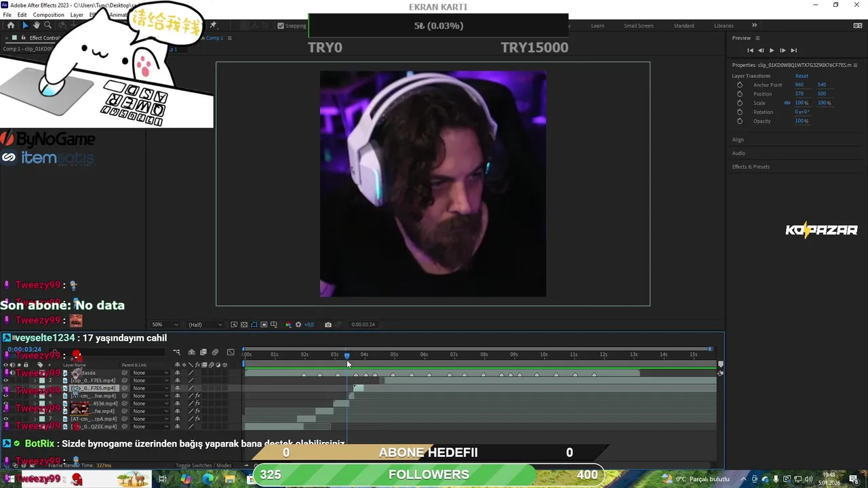The width and height of the screenshot is (868, 488).
Task: Click the Reset Exposure icon
Action: [x=298, y=325]
